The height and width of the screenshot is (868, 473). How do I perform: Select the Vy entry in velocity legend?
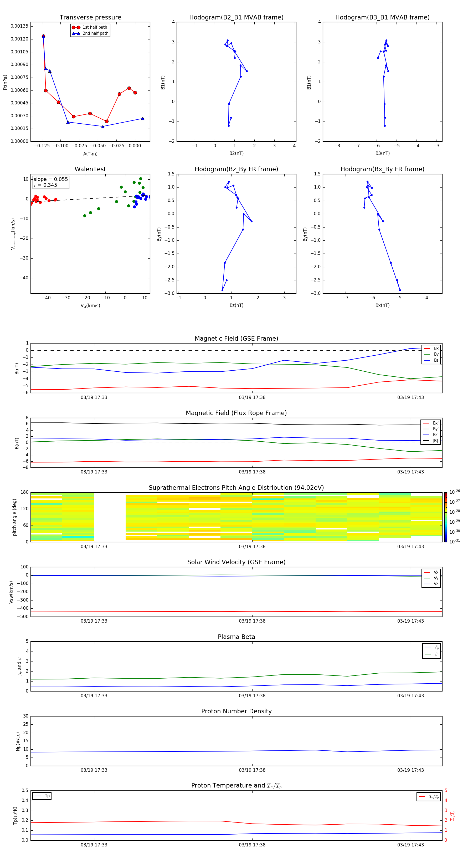click(431, 578)
